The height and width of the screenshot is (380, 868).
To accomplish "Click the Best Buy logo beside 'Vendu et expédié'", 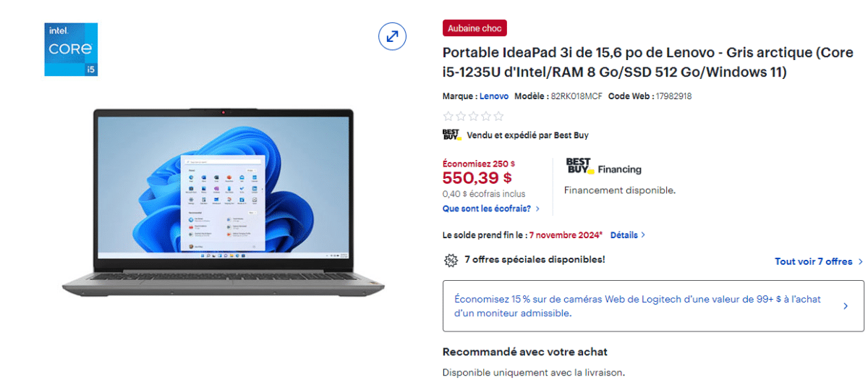I will pyautogui.click(x=451, y=135).
